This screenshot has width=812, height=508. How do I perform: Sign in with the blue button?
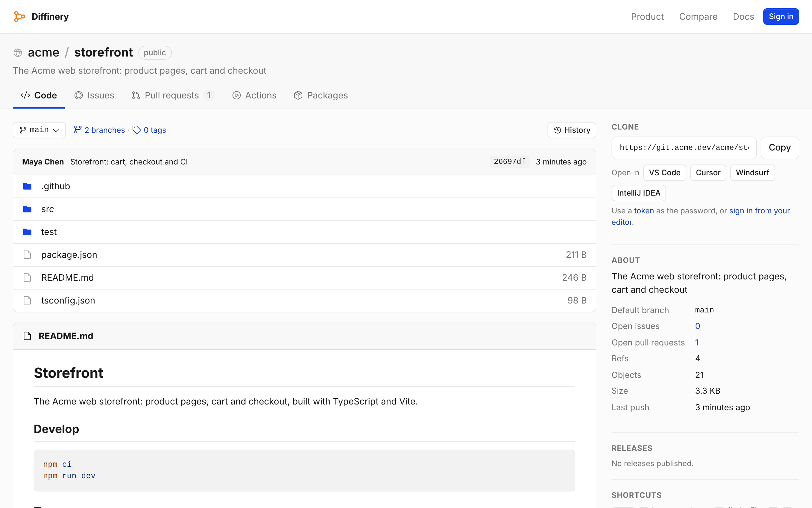pos(781,17)
